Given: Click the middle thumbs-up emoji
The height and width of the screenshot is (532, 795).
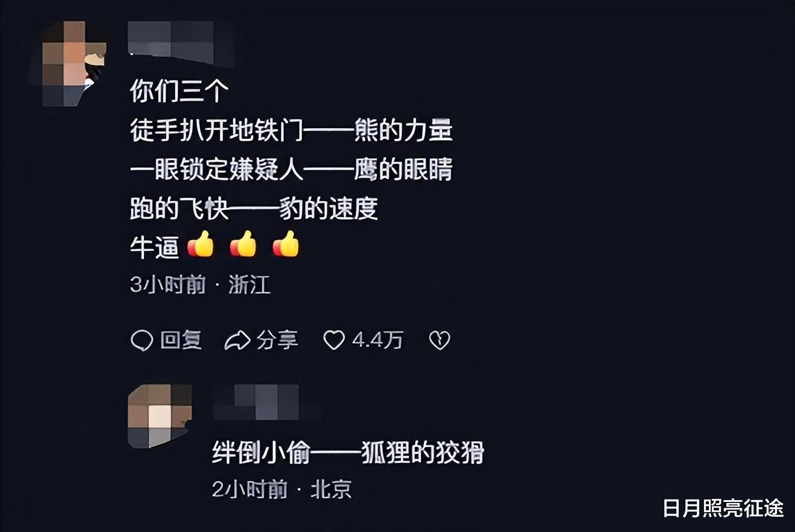Looking at the screenshot, I should coord(243,244).
